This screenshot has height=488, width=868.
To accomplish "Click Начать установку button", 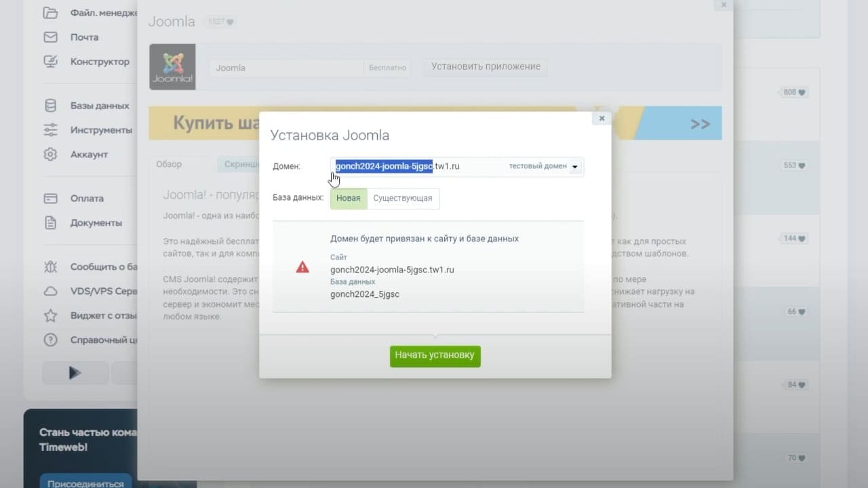I will (x=435, y=356).
